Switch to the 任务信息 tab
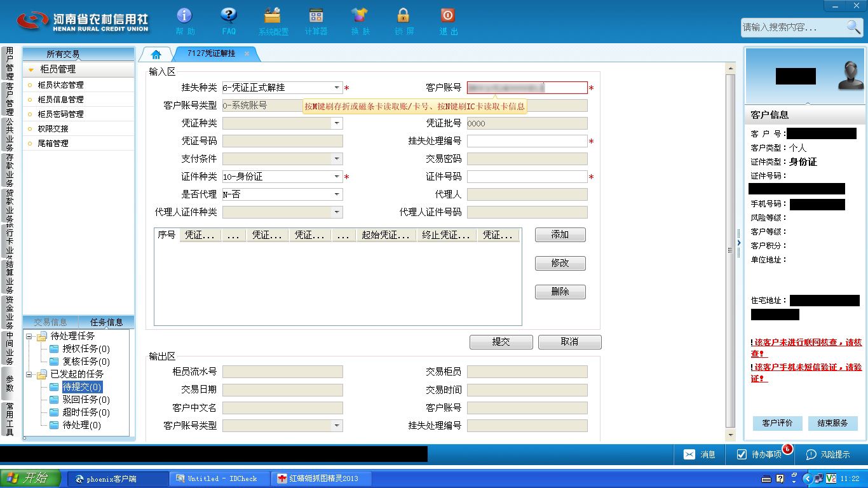868x488 pixels. pos(106,322)
